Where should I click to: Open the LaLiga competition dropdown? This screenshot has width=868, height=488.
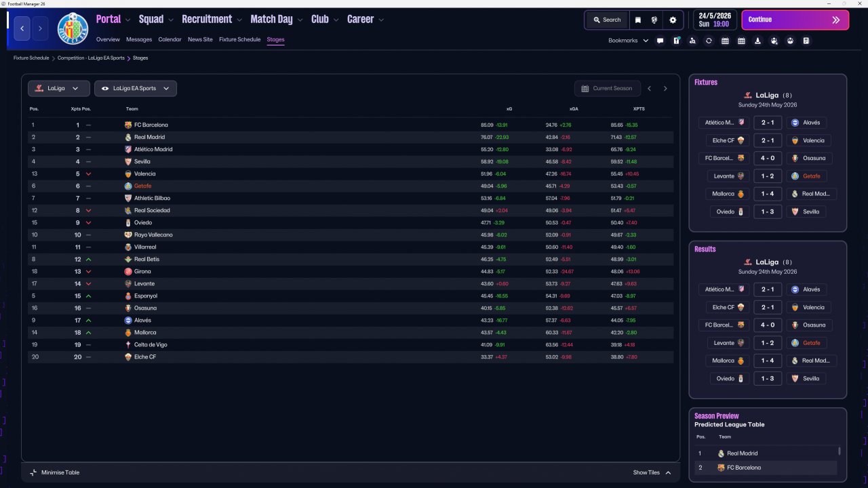(58, 89)
